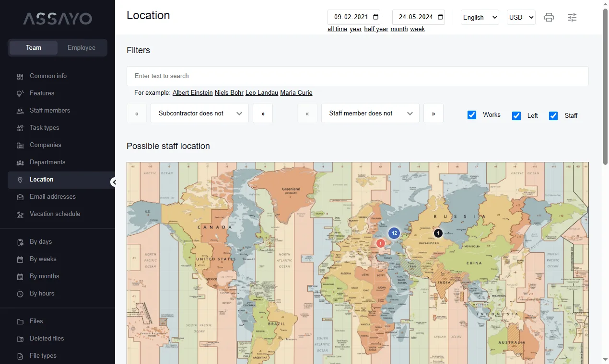
Task: Uncheck the Works checkbox
Action: [x=472, y=115]
